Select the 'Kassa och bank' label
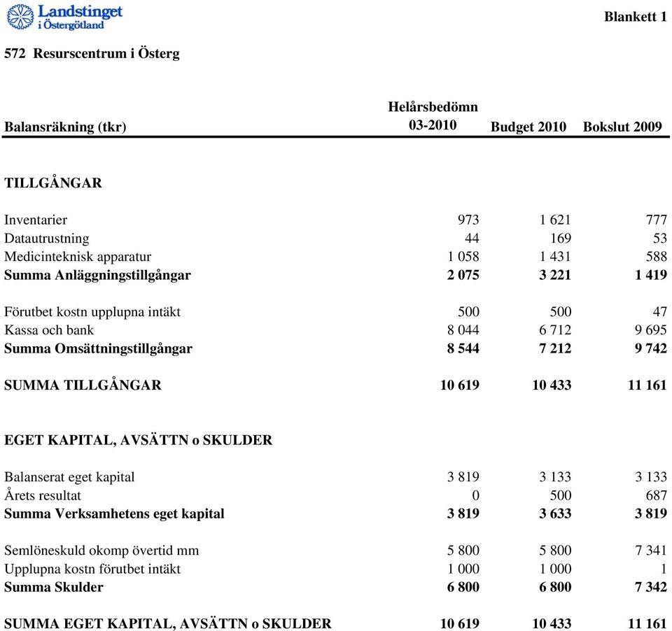This screenshot has height=631, width=672. click(x=49, y=330)
